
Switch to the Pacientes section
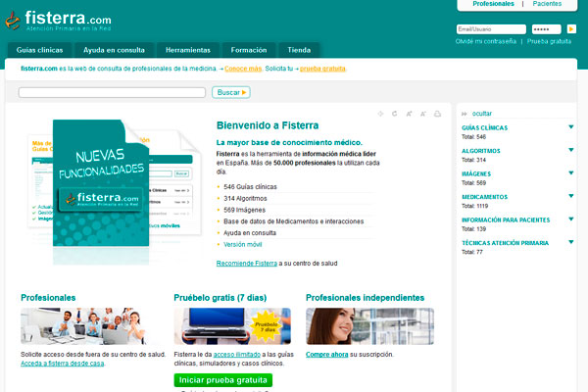pos(547,4)
